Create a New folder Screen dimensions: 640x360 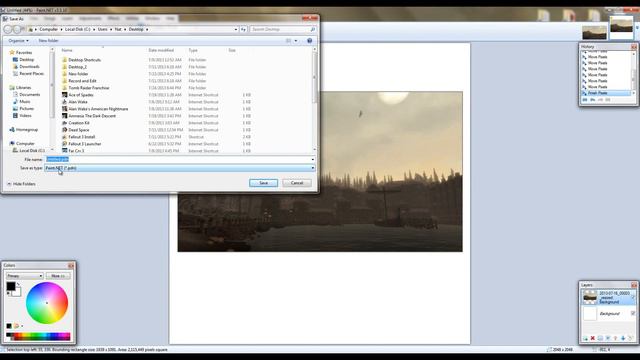(49, 41)
